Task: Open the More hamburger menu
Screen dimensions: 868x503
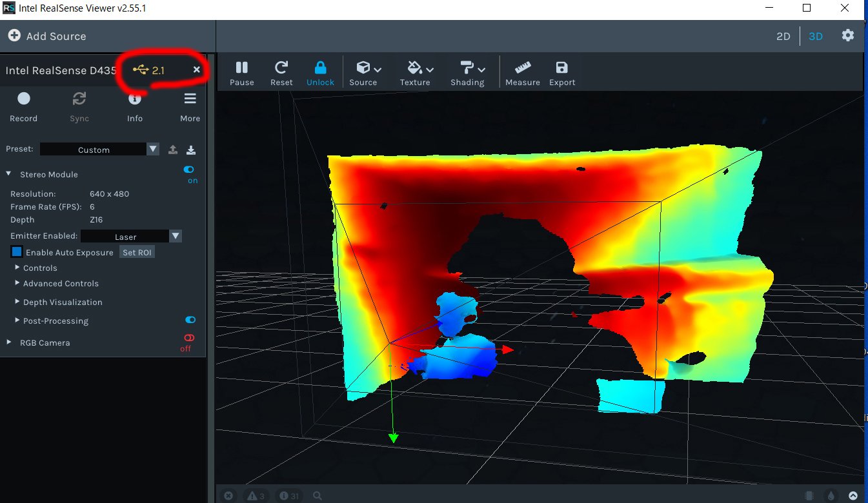Action: (x=190, y=106)
